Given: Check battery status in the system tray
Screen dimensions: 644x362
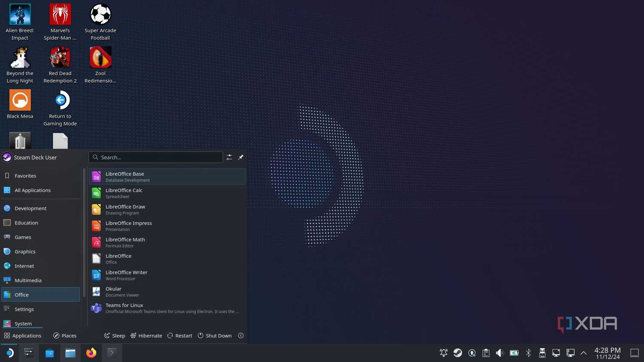Looking at the screenshot, I should pos(514,353).
